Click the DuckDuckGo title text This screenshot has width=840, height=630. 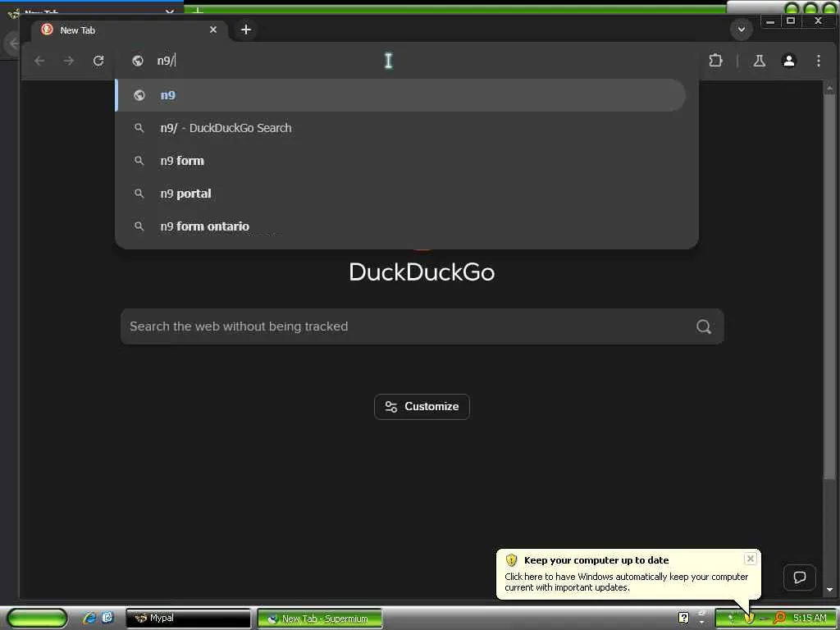422,272
